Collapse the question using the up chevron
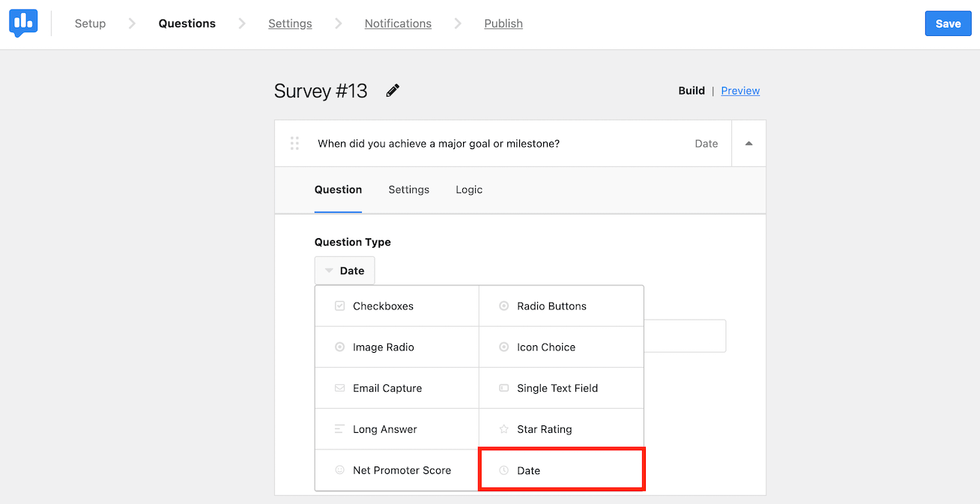Viewport: 980px width, 504px height. coord(748,143)
